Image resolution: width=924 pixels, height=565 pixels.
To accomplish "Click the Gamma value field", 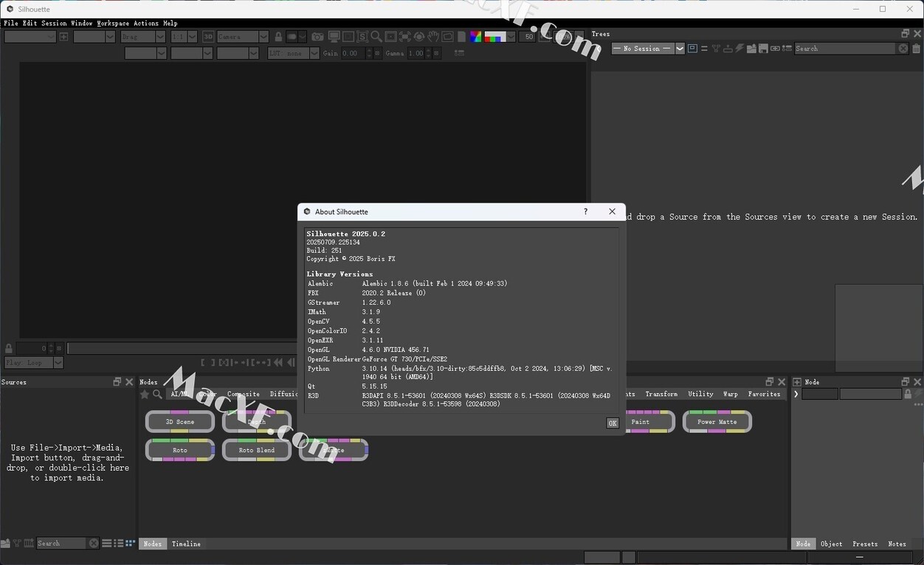I will (x=418, y=53).
